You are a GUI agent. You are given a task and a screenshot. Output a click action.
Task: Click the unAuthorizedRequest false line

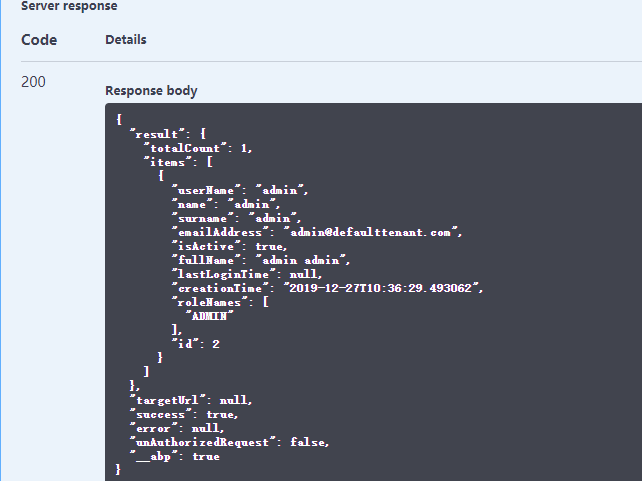pyautogui.click(x=229, y=442)
